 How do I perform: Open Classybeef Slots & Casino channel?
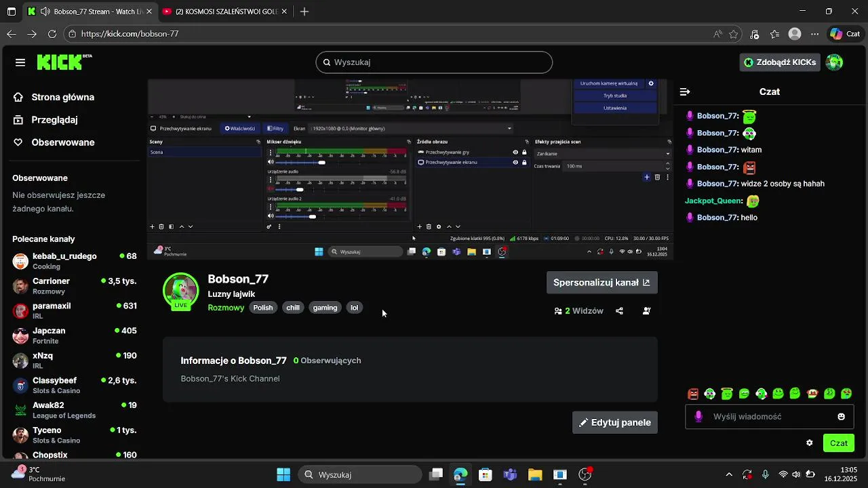75,386
